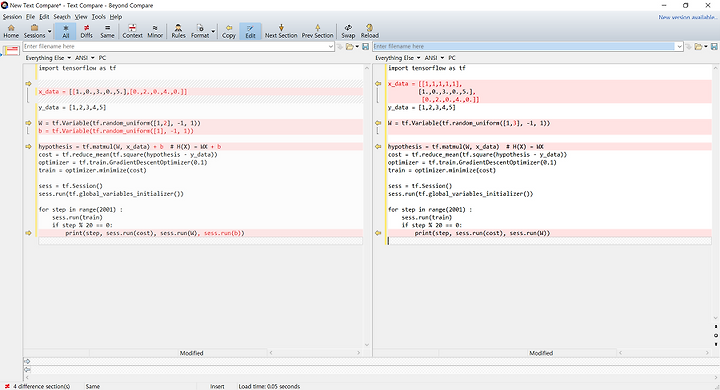Copy right x_data section to left

[x=378, y=84]
